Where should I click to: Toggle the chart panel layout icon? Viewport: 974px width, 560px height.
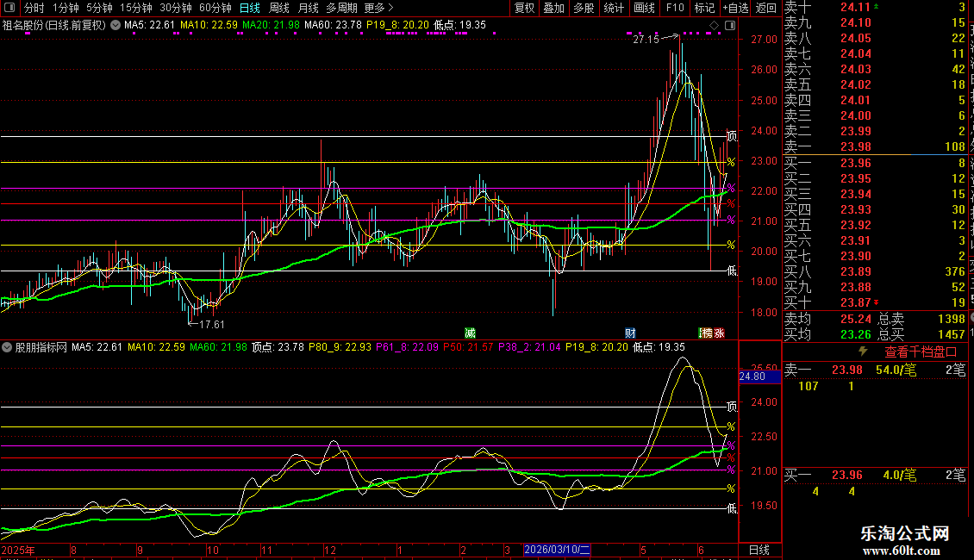pos(730,25)
